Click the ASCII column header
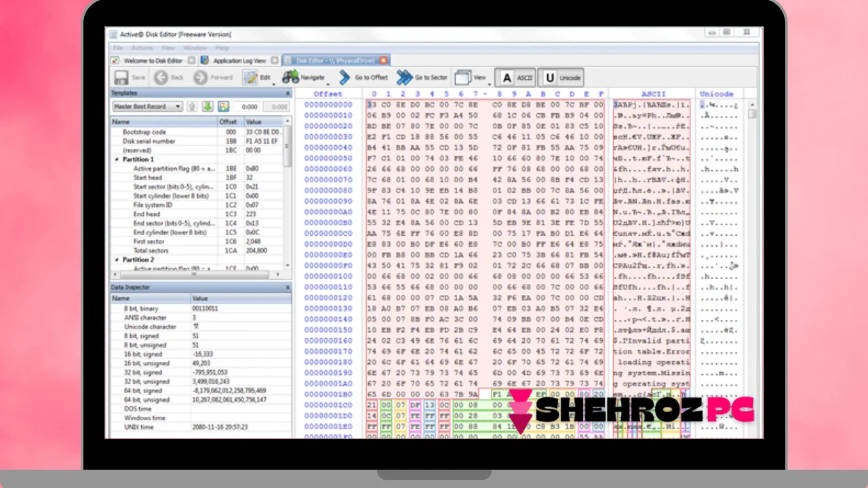This screenshot has height=488, width=868. click(654, 94)
